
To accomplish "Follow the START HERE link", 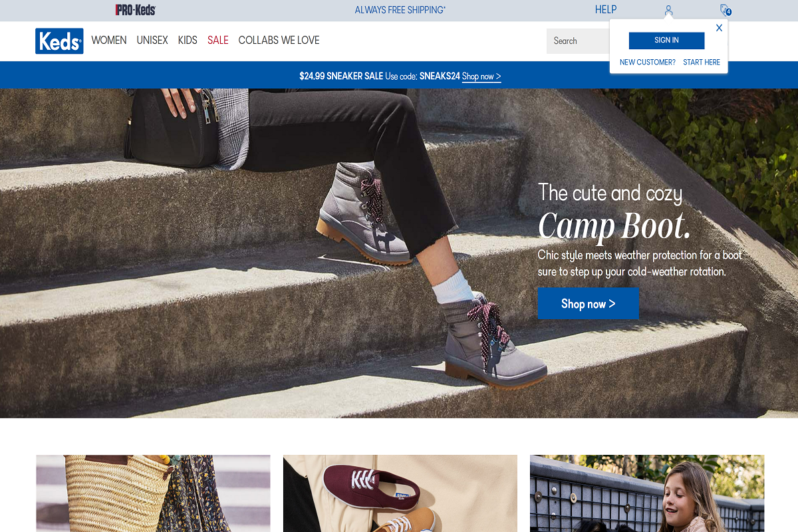I will 702,63.
